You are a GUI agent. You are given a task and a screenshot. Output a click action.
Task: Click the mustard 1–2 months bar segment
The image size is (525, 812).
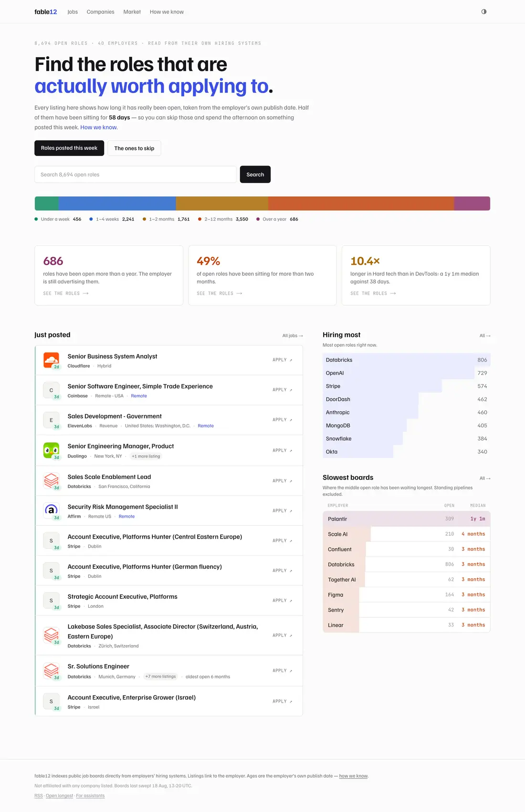click(x=222, y=204)
